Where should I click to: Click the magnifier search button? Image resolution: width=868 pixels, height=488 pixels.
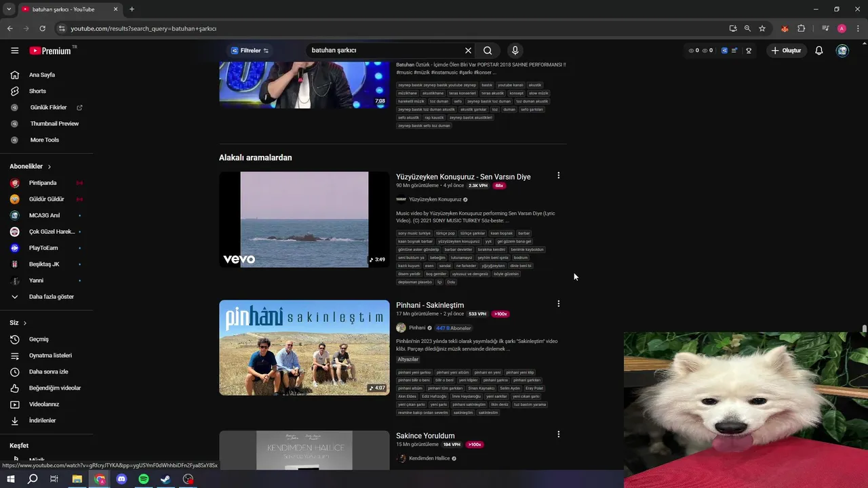click(x=488, y=50)
